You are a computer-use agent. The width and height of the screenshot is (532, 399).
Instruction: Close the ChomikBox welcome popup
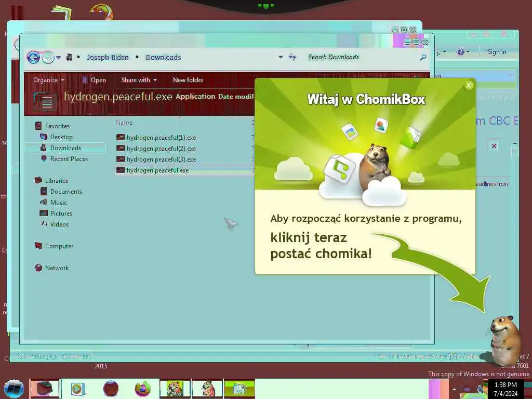(x=469, y=86)
